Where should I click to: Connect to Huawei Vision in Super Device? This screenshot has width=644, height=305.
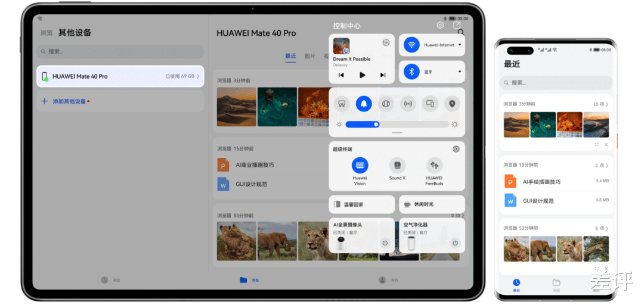(360, 166)
